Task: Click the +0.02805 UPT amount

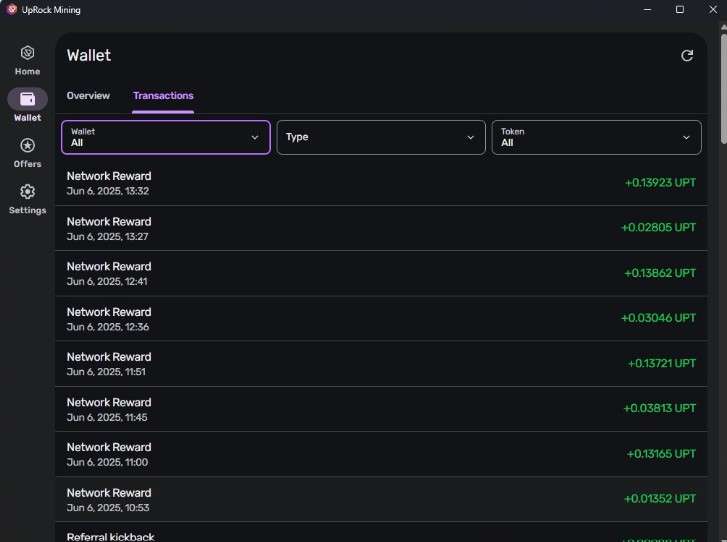Action: (658, 228)
